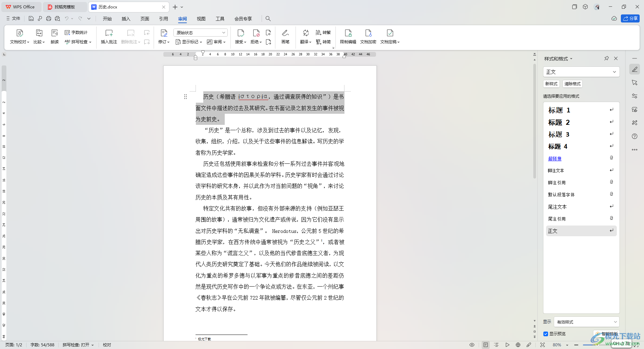Screen dimensions: 644x349
Task: Open the 正文 style combo box
Action: (x=581, y=72)
